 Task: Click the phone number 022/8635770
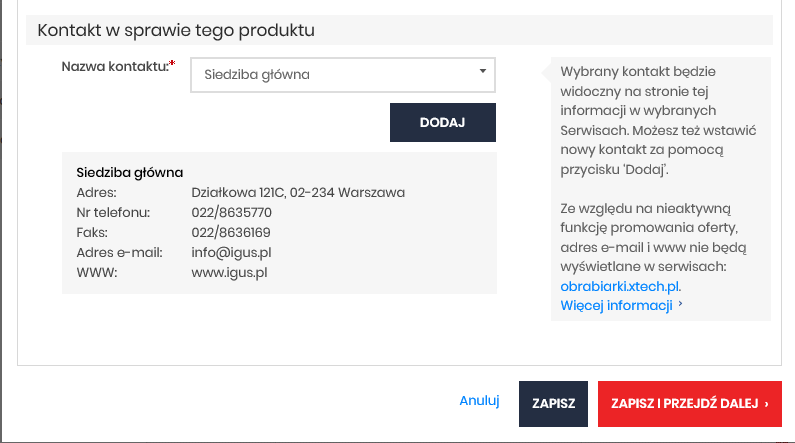click(232, 212)
